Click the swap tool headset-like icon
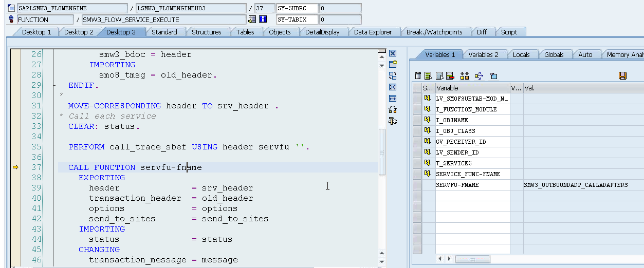 (x=393, y=109)
